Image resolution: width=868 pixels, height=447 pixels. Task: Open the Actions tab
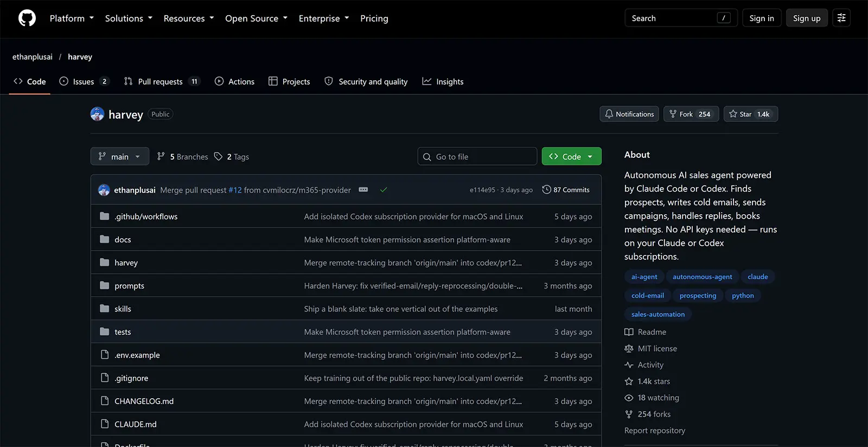[234, 81]
